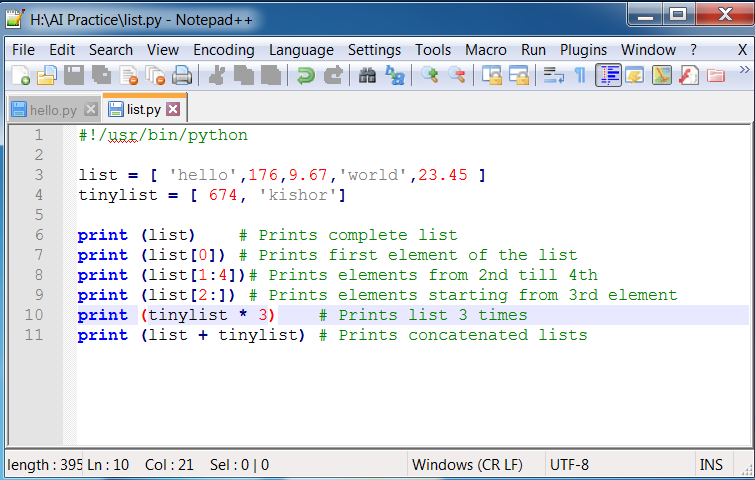
Task: Click the Ln : 10 status entry
Action: [x=108, y=465]
